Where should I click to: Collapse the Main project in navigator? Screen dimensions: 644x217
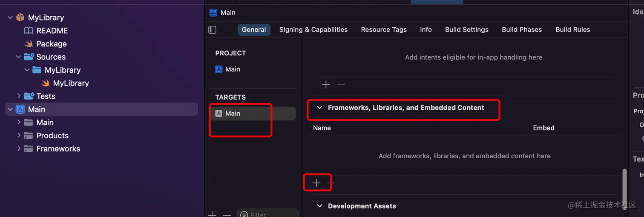(10, 109)
